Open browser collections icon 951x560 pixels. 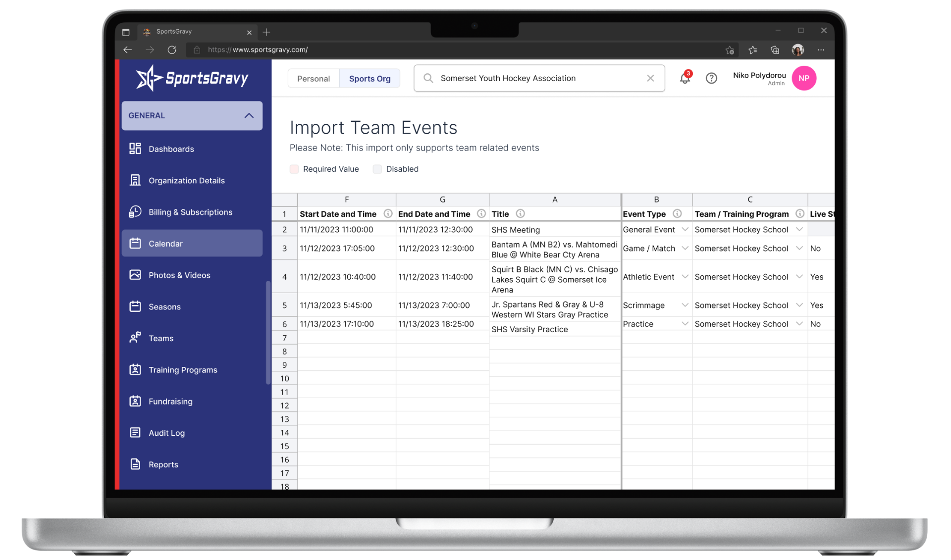775,50
